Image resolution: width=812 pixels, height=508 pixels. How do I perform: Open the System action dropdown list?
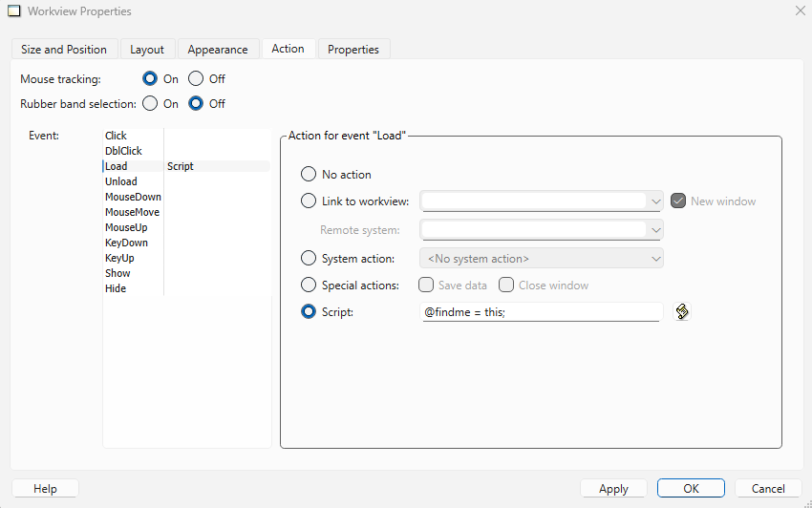click(x=655, y=259)
